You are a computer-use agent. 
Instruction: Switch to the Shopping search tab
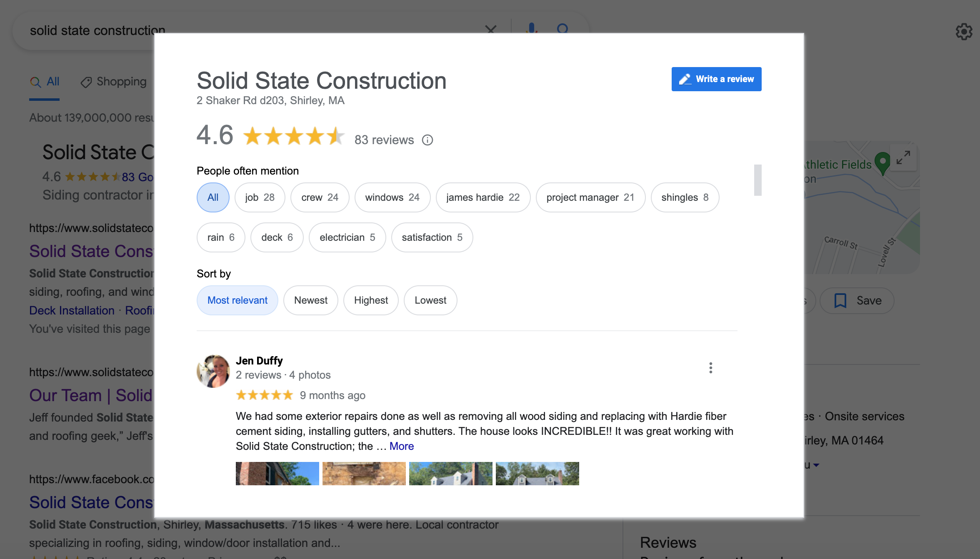pyautogui.click(x=113, y=82)
